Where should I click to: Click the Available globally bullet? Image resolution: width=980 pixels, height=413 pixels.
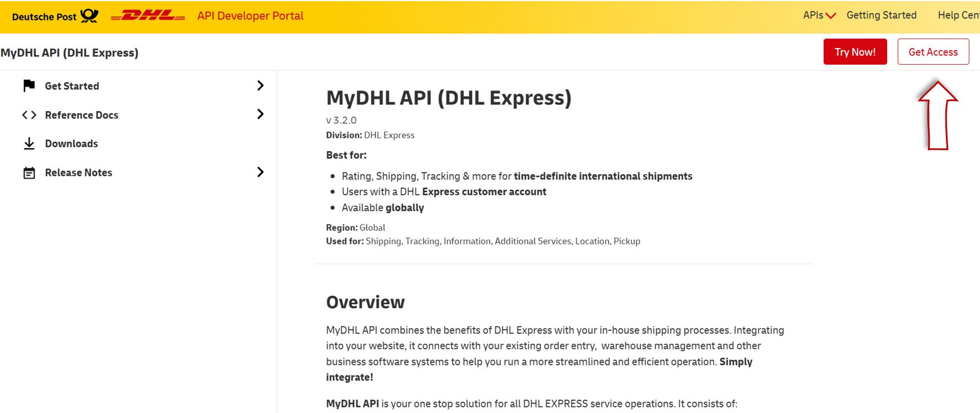point(383,208)
